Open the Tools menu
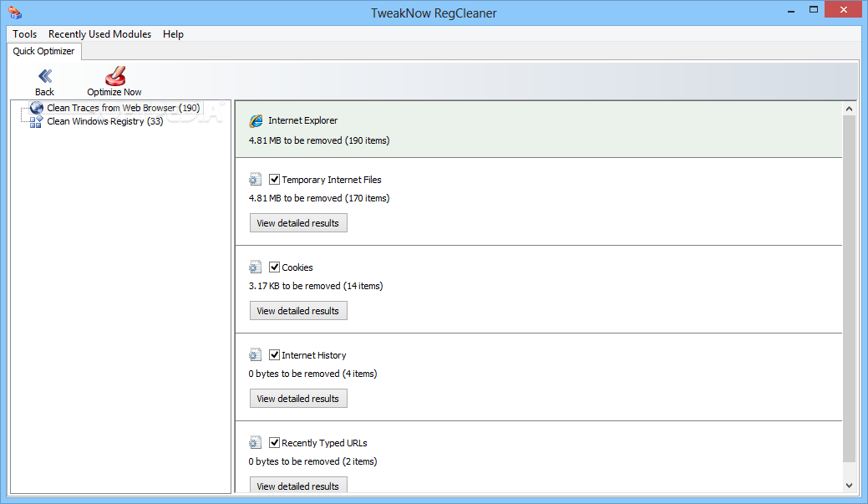This screenshot has width=868, height=504. click(25, 34)
